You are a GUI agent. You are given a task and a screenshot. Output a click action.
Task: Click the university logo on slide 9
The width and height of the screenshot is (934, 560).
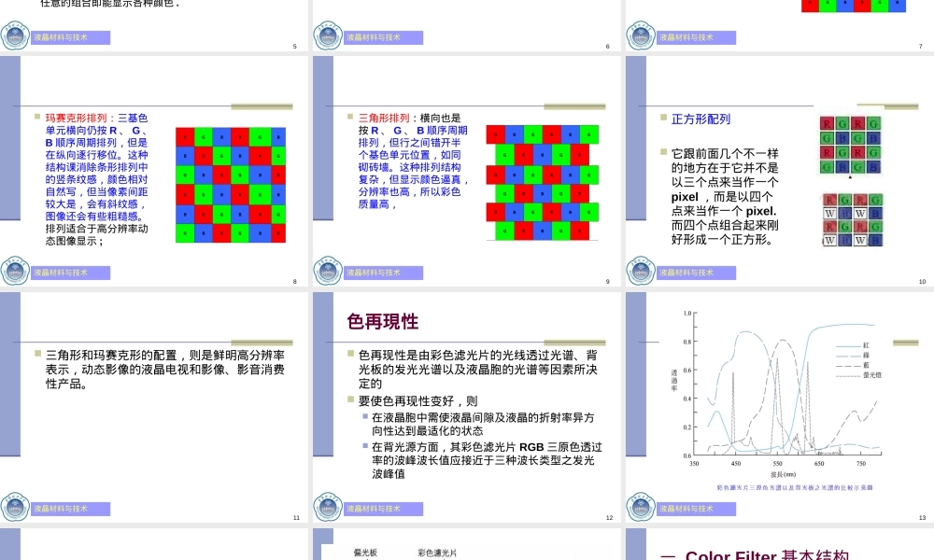(x=328, y=271)
